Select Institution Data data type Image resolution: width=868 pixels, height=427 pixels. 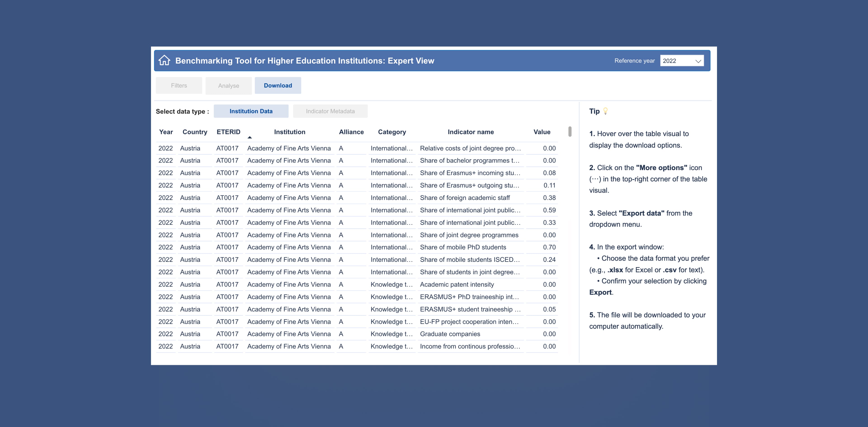[x=251, y=111]
